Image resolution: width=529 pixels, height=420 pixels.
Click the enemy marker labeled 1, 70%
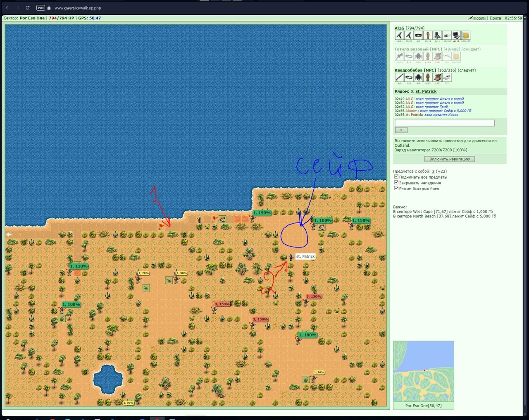click(143, 273)
